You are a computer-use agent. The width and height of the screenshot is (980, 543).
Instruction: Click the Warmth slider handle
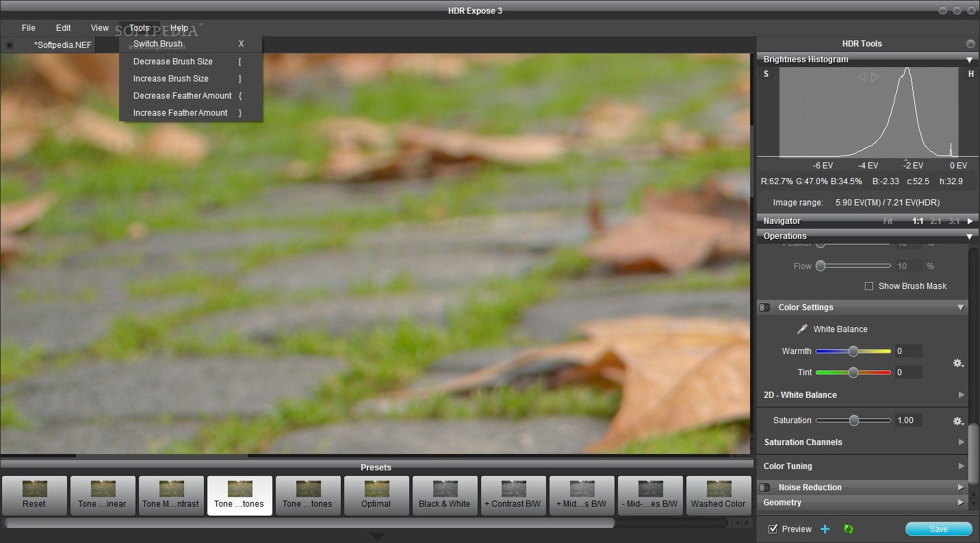point(853,351)
